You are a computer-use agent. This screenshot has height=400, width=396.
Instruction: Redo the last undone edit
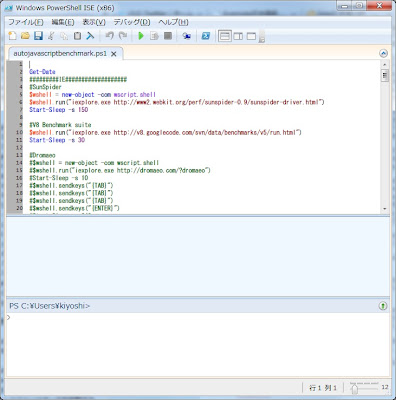tap(123, 36)
